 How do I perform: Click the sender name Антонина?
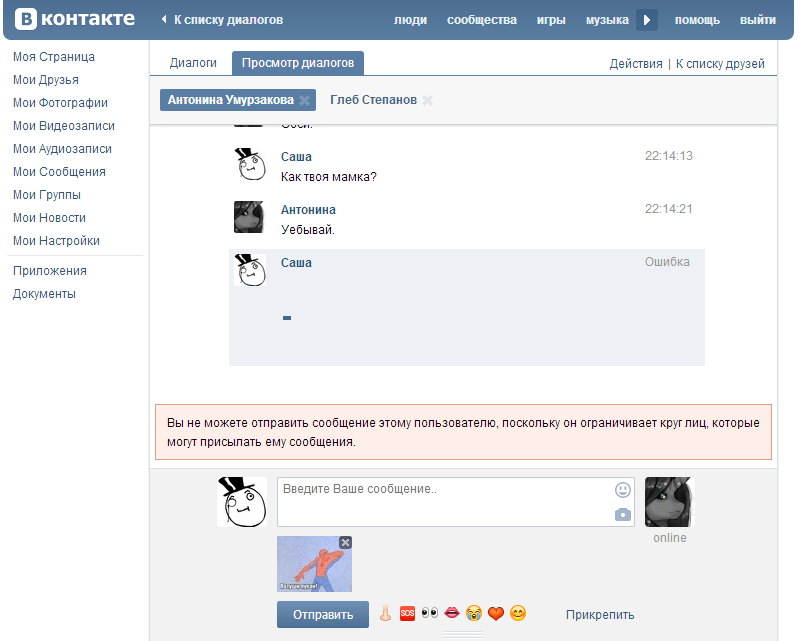tap(308, 210)
